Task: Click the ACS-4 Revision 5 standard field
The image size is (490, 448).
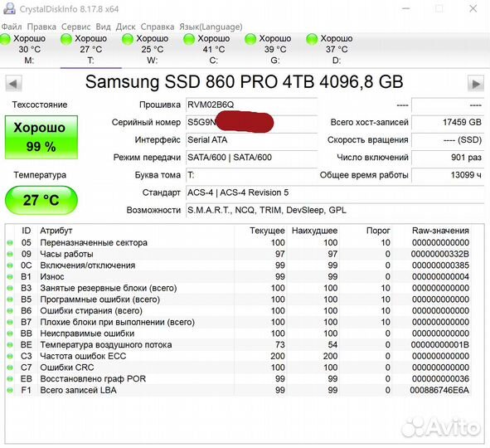Action: click(335, 192)
